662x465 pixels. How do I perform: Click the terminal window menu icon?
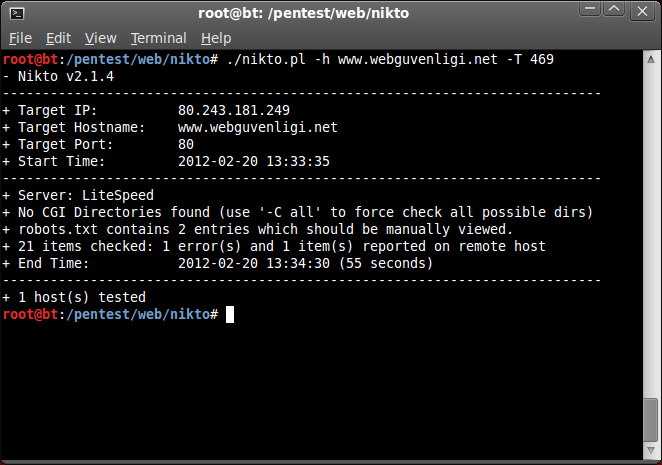(16, 12)
